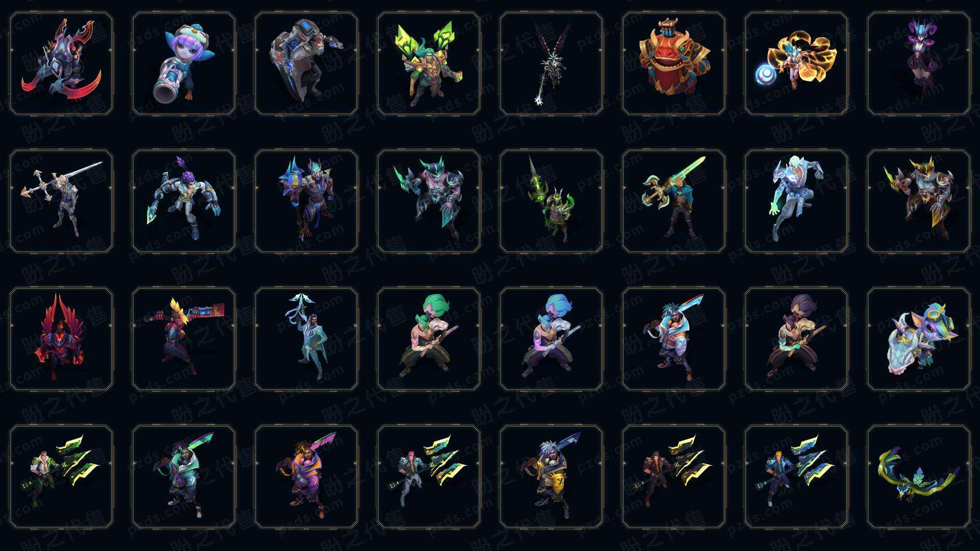Open the purple-haired girl with cannon
The image size is (980, 551).
[x=184, y=64]
